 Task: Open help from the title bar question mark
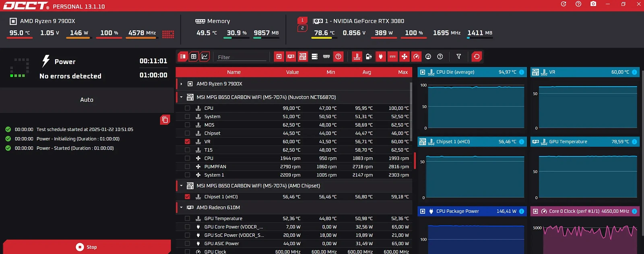[578, 4]
